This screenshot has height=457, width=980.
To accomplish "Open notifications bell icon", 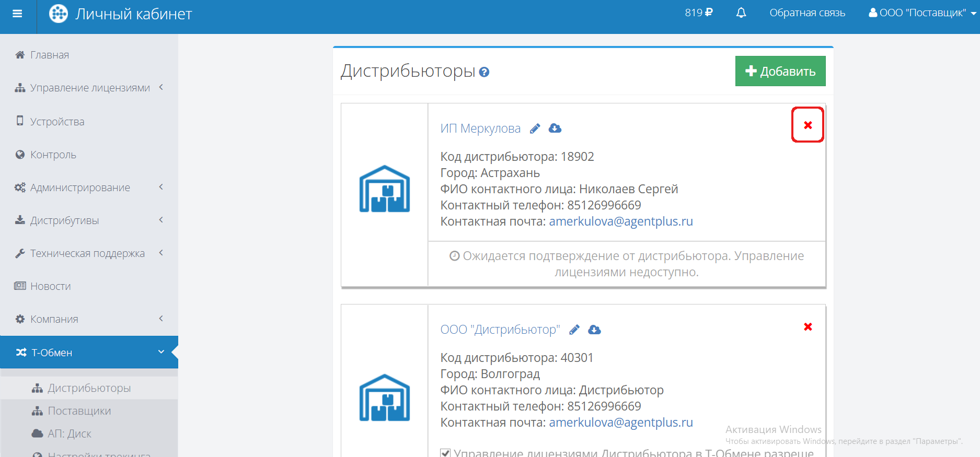I will pyautogui.click(x=741, y=13).
